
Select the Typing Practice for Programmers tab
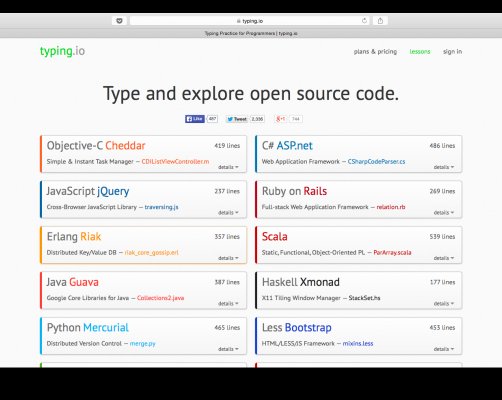(251, 33)
